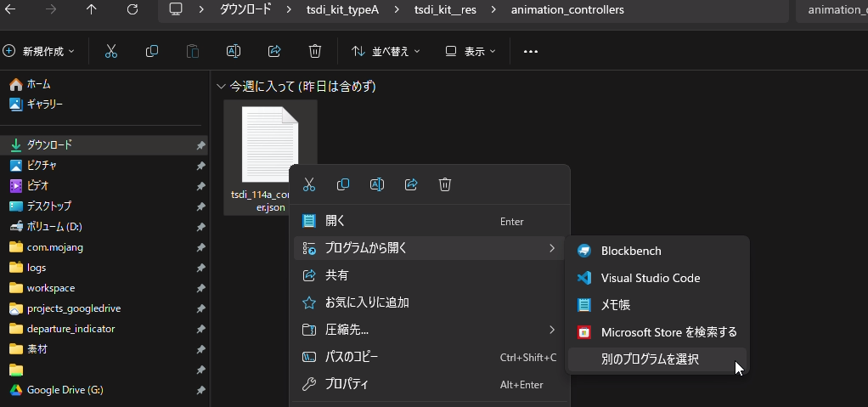868x407 pixels.
Task: Select Microsoft Store を検索する
Action: click(668, 332)
